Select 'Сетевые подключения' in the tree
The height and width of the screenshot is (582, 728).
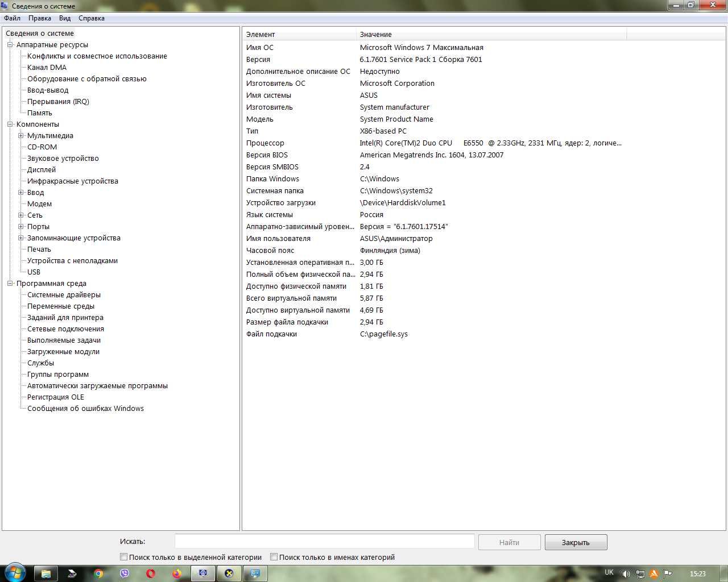pos(65,329)
